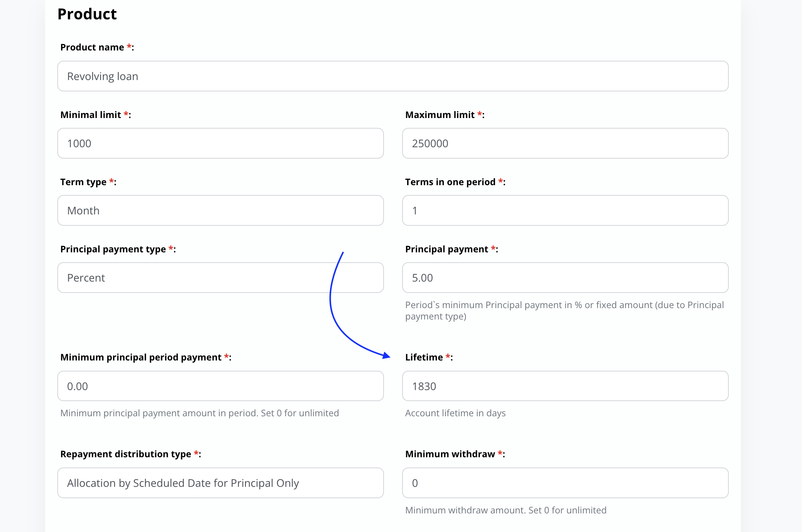Click the Lifetime field showing 1830
The width and height of the screenshot is (802, 532).
[565, 386]
